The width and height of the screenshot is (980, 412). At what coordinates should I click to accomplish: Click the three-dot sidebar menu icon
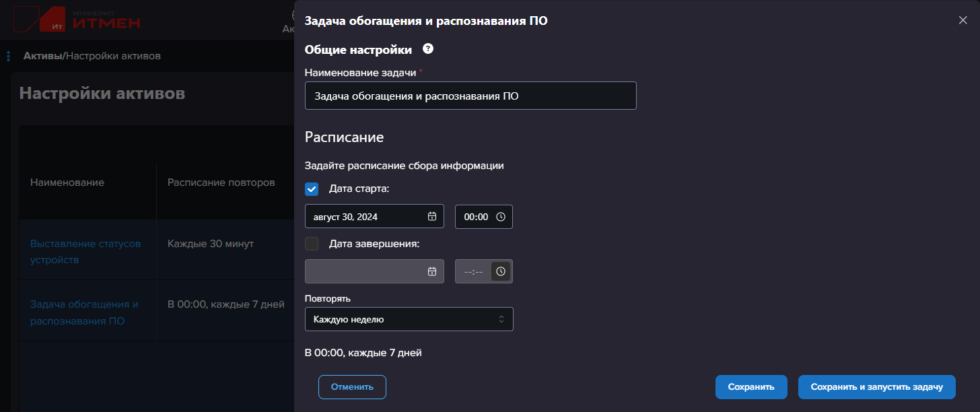(8, 56)
